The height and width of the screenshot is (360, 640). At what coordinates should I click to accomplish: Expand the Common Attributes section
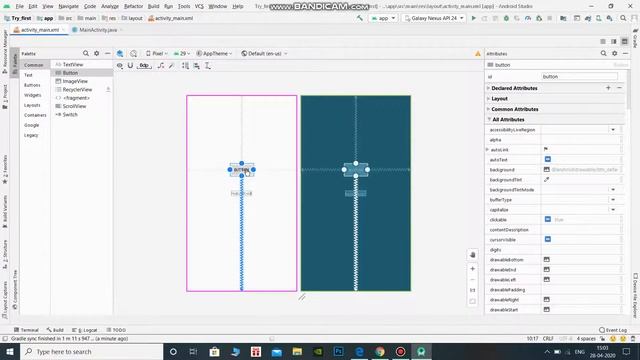tap(489, 109)
